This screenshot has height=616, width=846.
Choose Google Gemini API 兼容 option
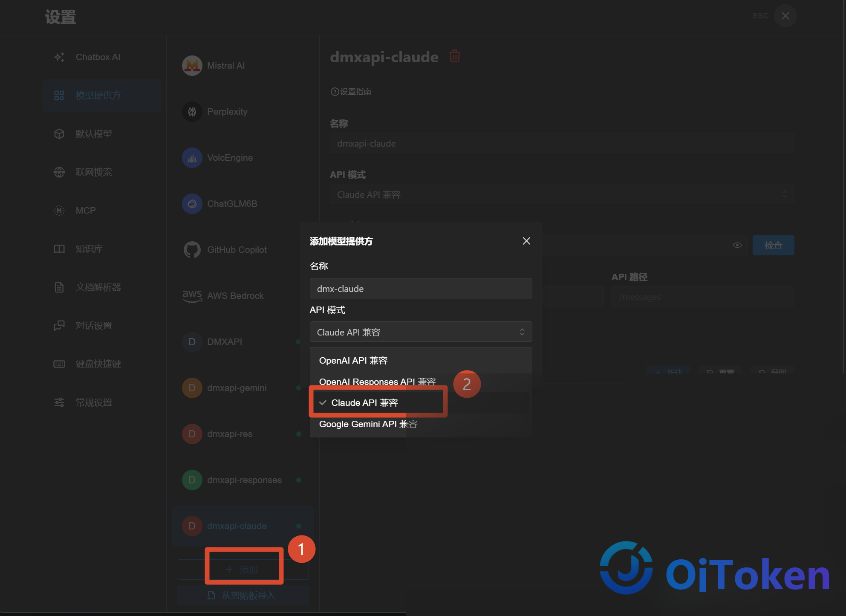(x=421, y=424)
